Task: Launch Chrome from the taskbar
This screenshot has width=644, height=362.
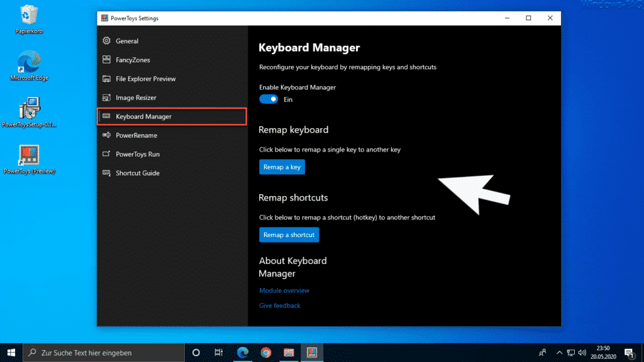Action: 266,353
